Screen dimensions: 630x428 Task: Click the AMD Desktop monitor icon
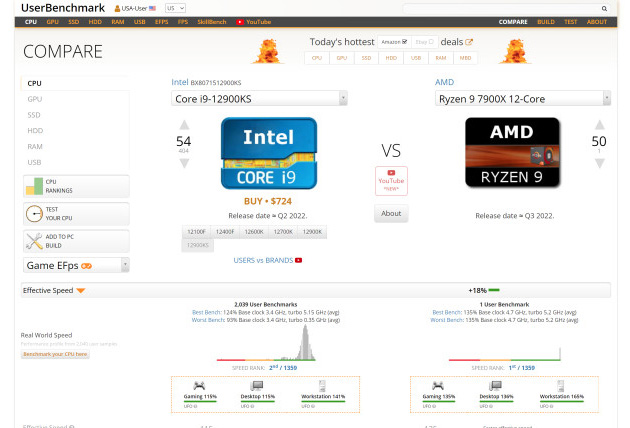point(495,386)
